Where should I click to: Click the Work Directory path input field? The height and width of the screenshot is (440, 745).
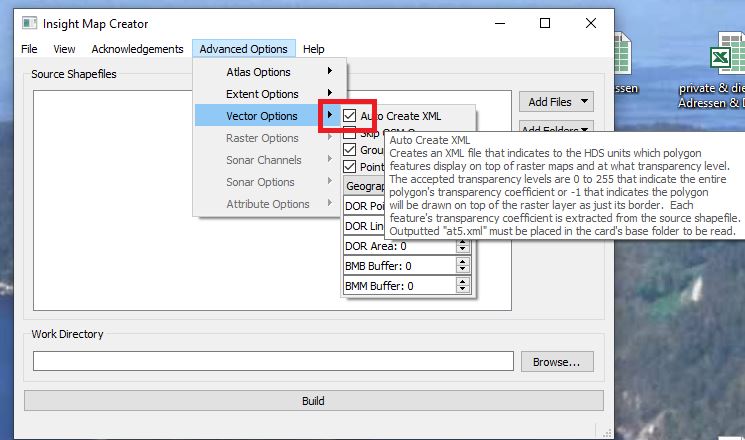tap(273, 361)
